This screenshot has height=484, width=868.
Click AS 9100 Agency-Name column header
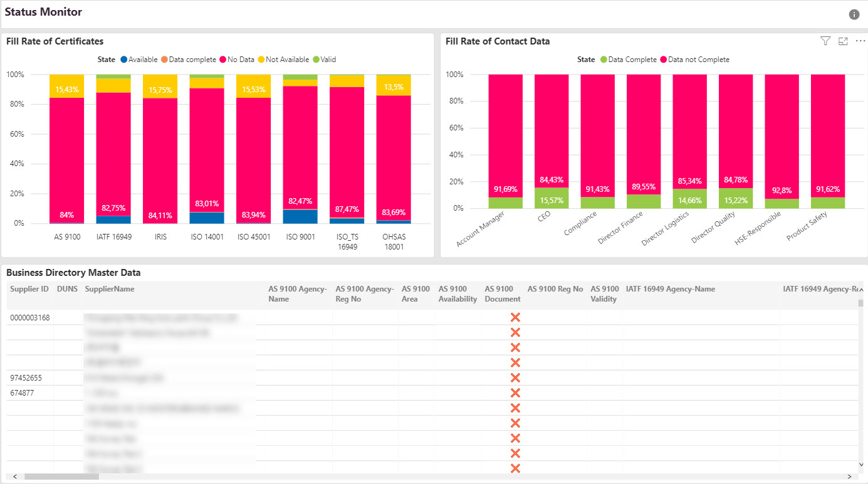tap(298, 294)
